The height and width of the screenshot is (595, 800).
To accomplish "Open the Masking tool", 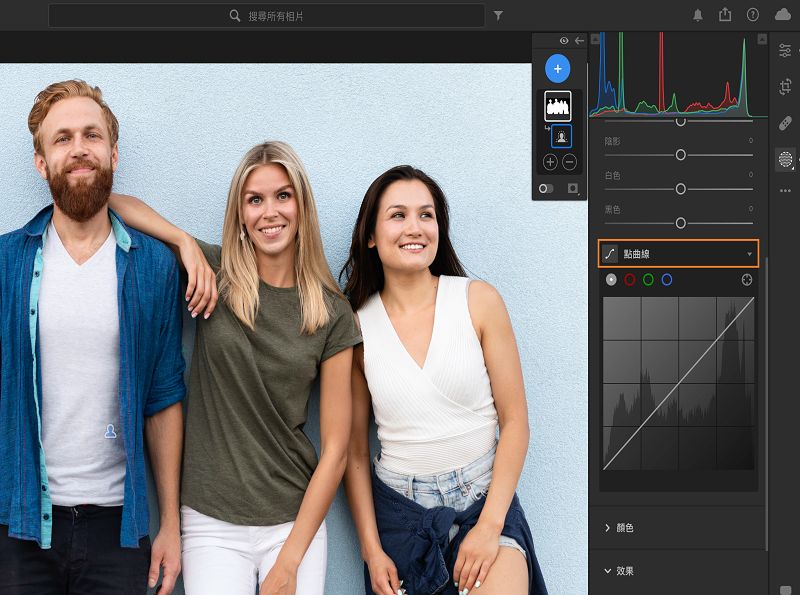I will click(x=785, y=159).
